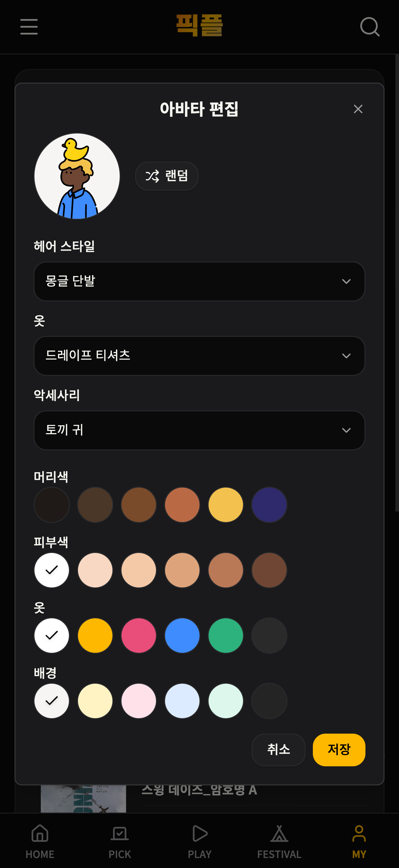This screenshot has width=399, height=868.
Task: Open the 옷 dropdown showing 드레이프 티셔츠
Action: (x=199, y=356)
